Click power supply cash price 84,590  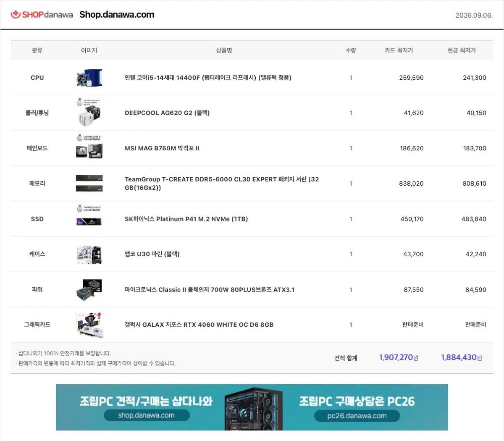476,290
